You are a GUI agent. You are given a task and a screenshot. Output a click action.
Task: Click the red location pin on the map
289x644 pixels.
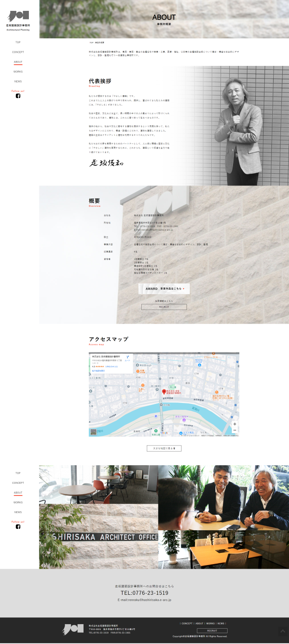click(164, 392)
